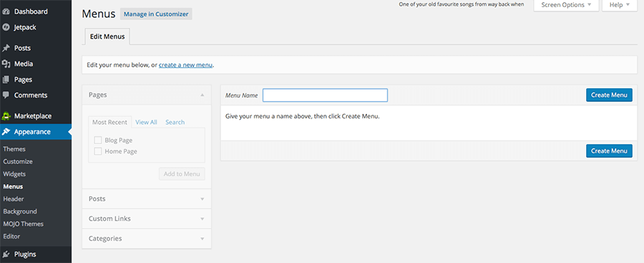This screenshot has width=644, height=263.
Task: Go to Themes submenu
Action: click(x=14, y=149)
